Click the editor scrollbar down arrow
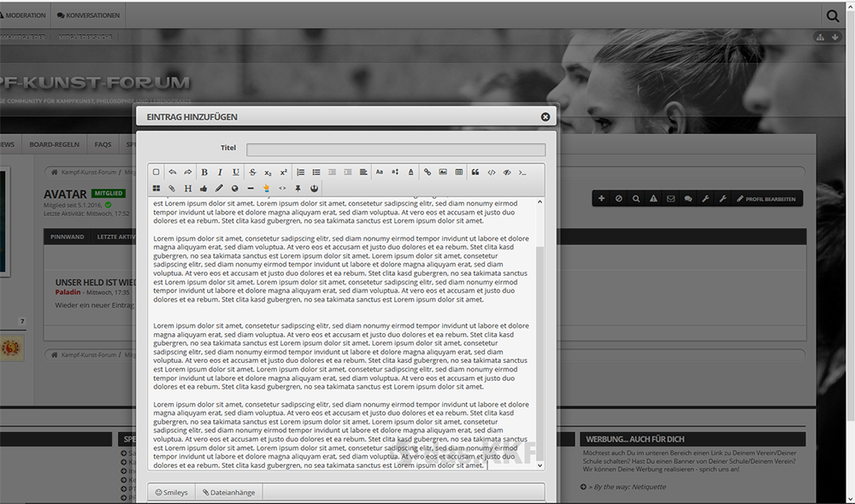 (x=540, y=466)
